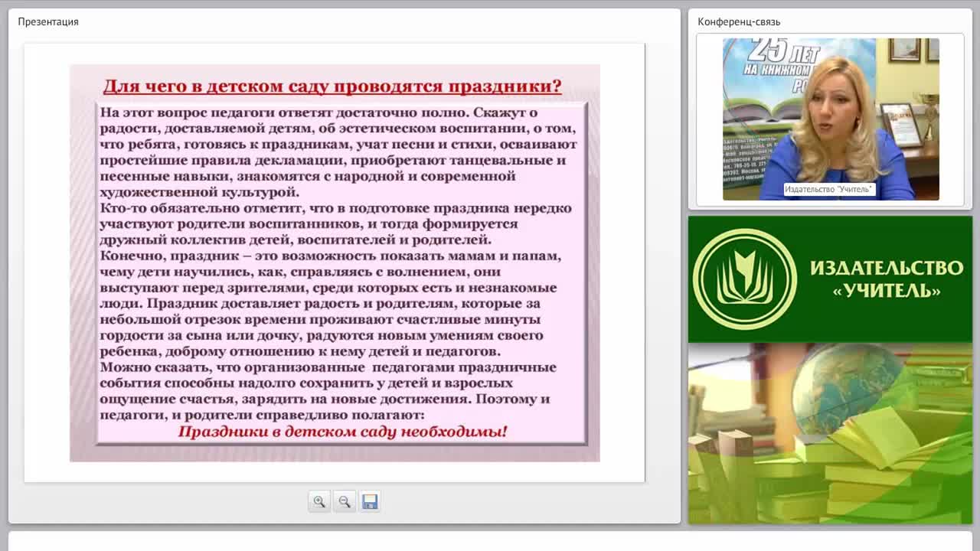Click the line starting "дружный коллектив детей"
The image size is (980, 551).
tap(296, 240)
